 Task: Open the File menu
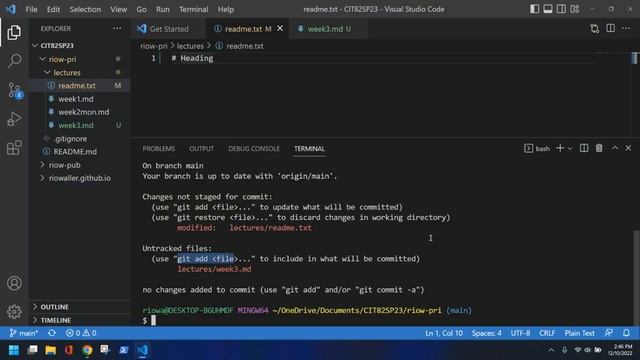31,9
